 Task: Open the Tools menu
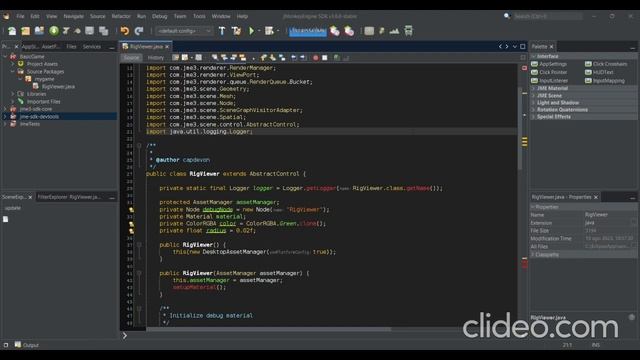pos(199,16)
